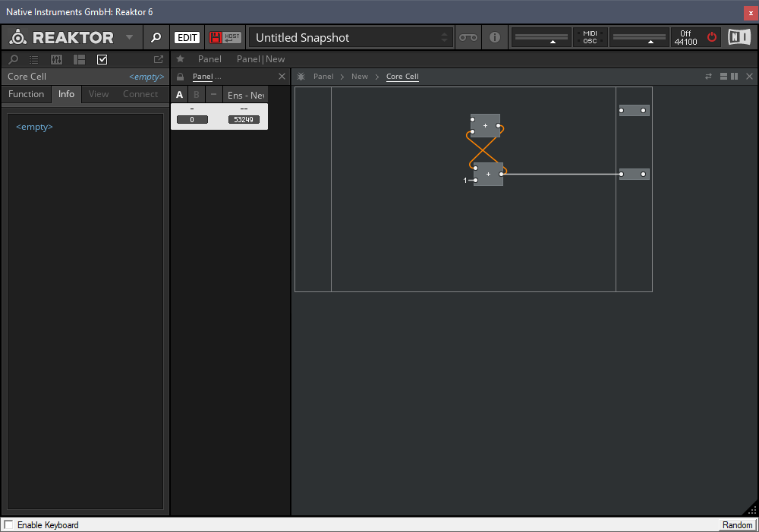Select panel view B button

pos(197,95)
